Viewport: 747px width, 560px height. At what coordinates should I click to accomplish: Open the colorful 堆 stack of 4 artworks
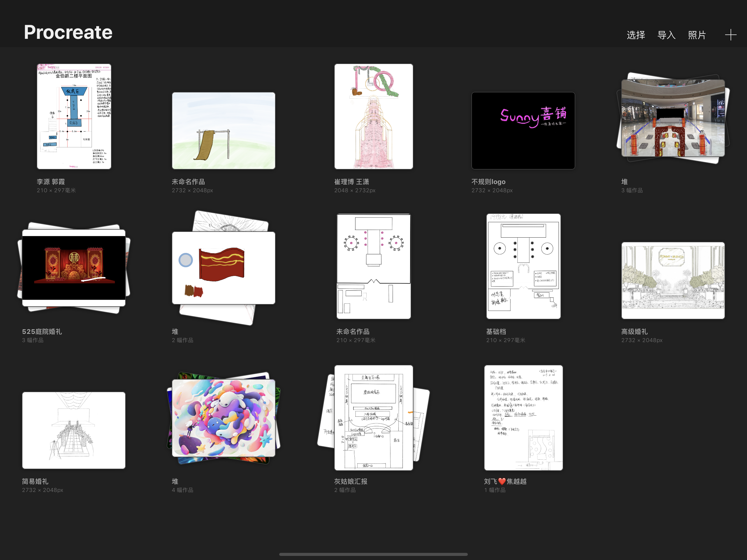[224, 418]
